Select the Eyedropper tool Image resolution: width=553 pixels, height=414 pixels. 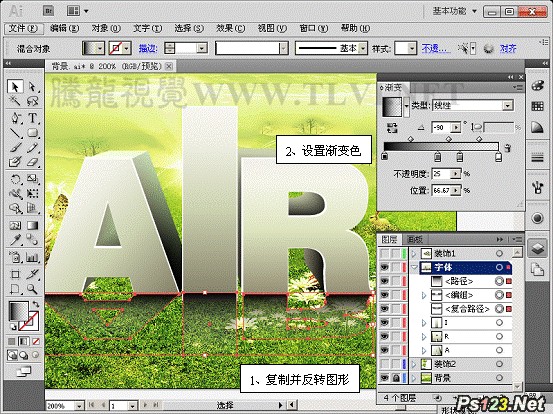[x=15, y=240]
